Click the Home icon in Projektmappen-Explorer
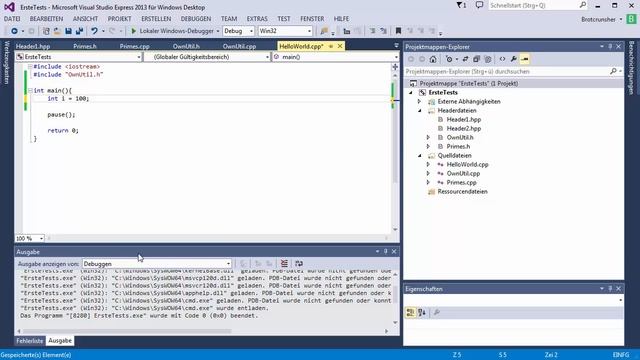 (x=433, y=59)
